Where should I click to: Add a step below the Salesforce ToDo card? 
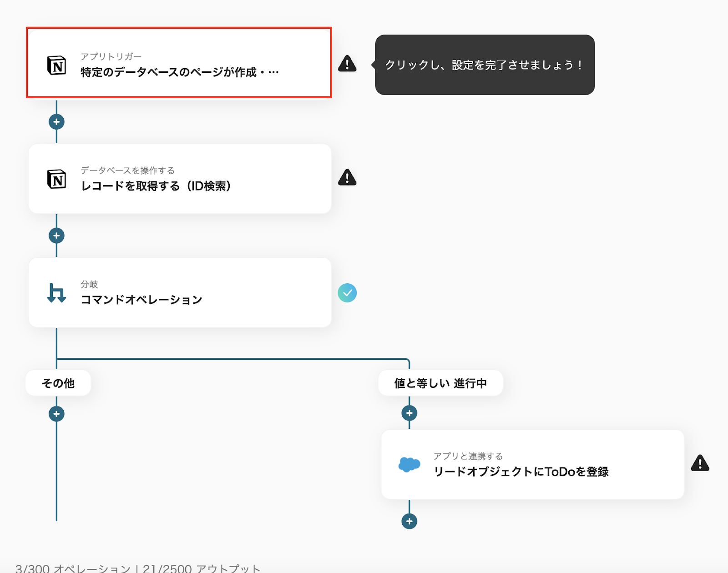(x=409, y=521)
